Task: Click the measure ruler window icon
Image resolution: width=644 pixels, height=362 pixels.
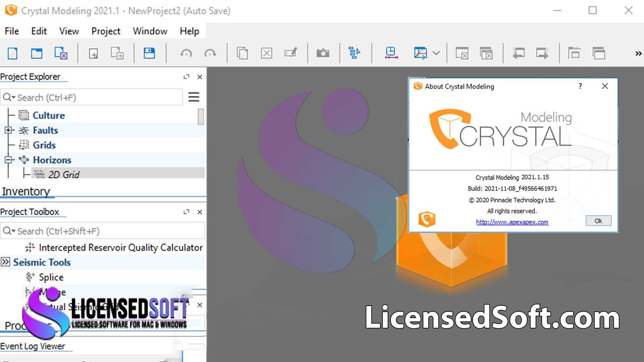Action: 391,53
